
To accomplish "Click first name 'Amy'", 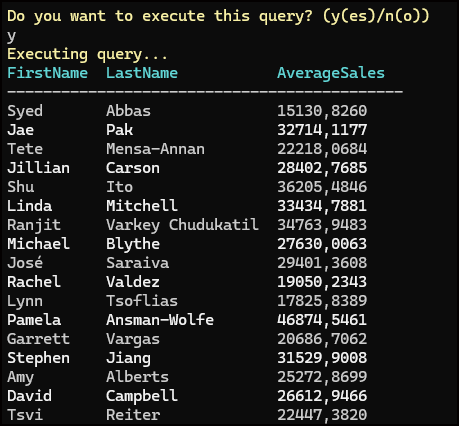I will pos(21,377).
